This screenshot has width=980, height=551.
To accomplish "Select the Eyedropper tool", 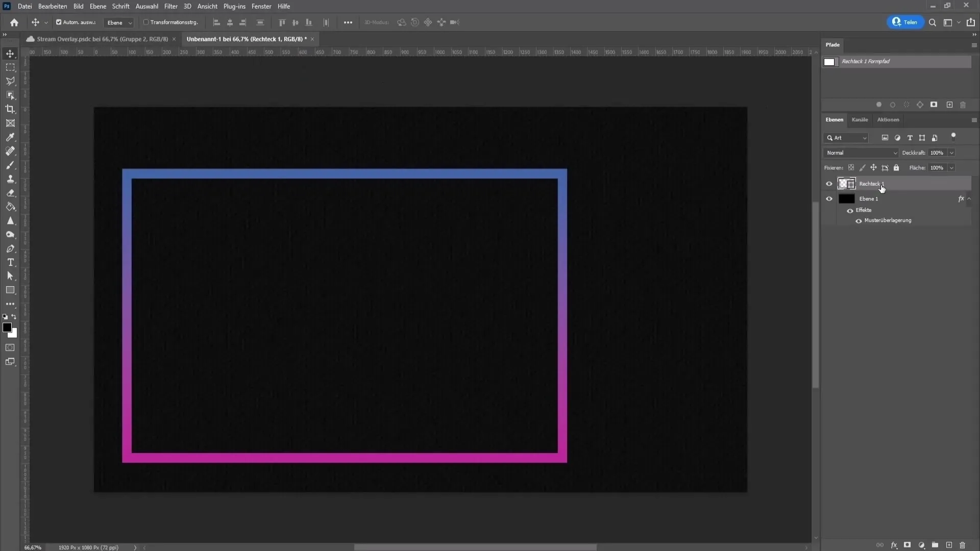I will coord(10,137).
